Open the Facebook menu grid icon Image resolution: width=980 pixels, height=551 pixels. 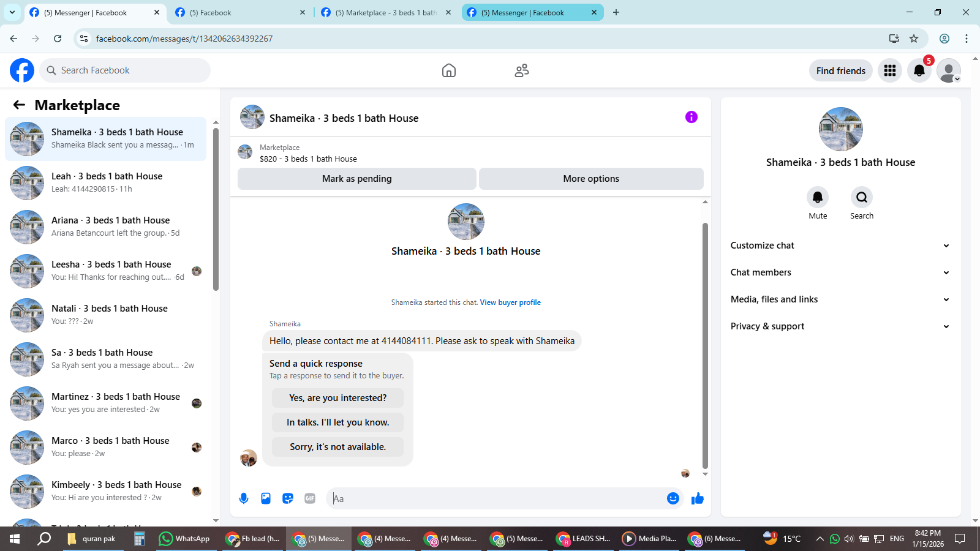click(x=890, y=70)
